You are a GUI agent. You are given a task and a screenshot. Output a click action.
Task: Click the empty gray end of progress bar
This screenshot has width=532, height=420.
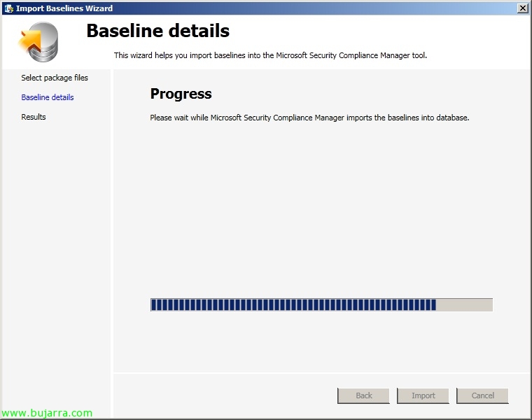(x=465, y=304)
